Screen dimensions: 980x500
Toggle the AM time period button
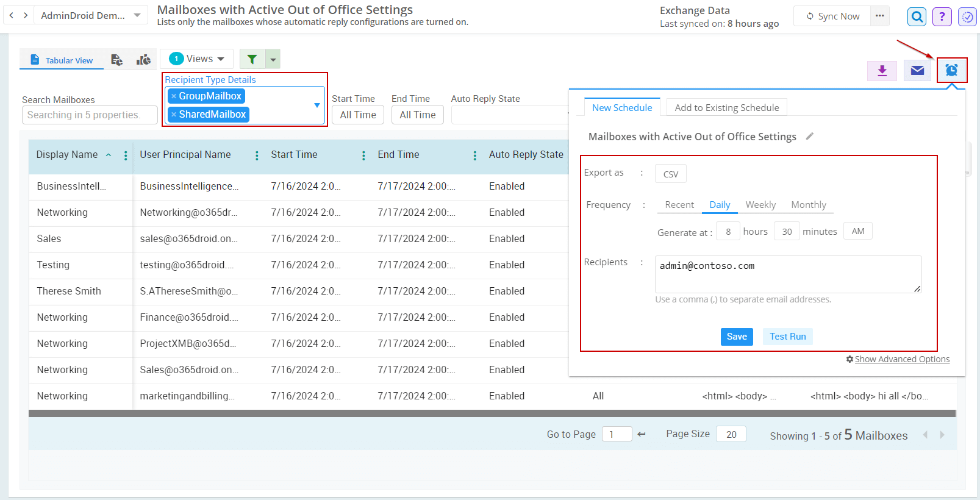(x=857, y=232)
